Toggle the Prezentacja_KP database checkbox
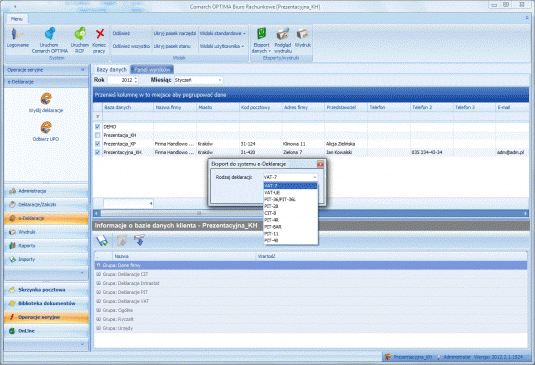Screen dimensions: 535x365 click(98, 144)
